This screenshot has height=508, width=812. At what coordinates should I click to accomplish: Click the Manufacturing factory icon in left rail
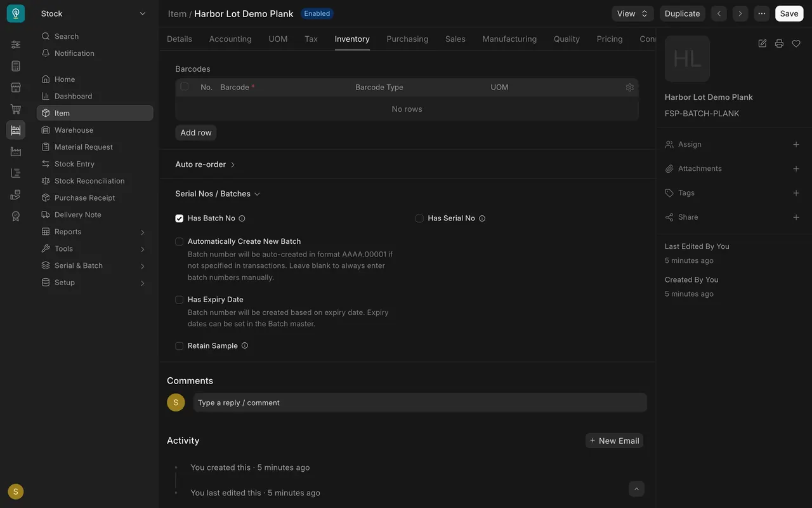[x=16, y=151]
